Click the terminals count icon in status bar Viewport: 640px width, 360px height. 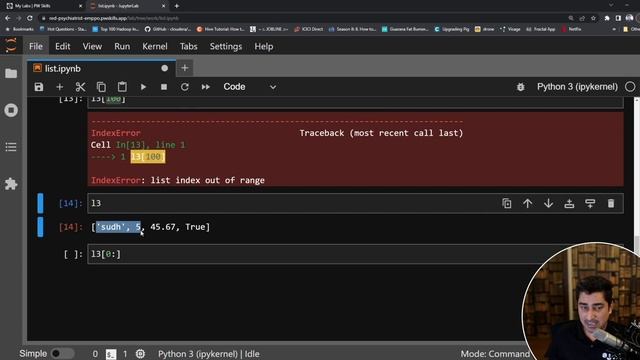click(x=111, y=354)
